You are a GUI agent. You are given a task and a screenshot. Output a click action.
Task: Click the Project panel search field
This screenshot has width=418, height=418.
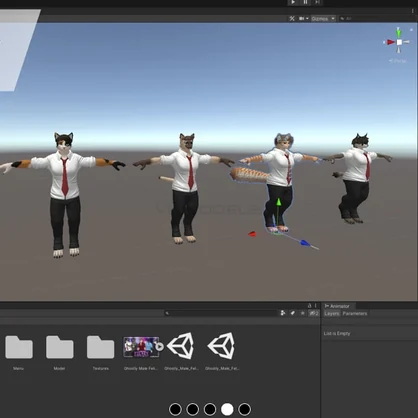[221, 313]
